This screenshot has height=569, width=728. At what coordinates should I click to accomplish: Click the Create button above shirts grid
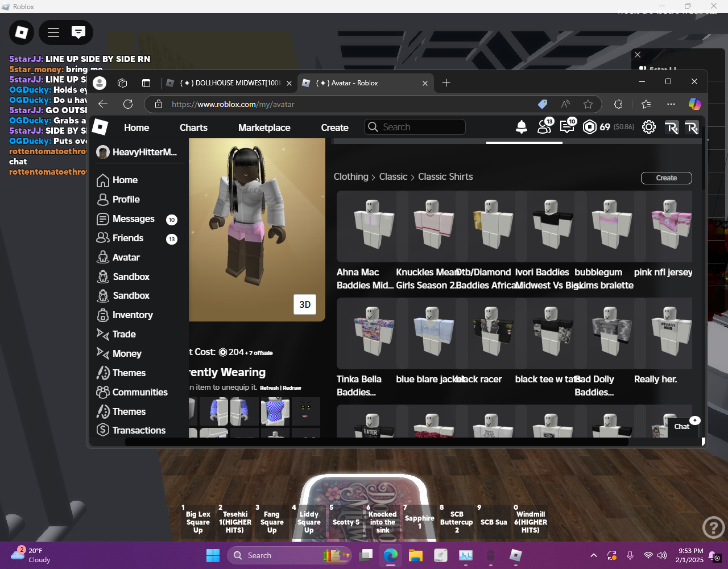click(x=667, y=178)
